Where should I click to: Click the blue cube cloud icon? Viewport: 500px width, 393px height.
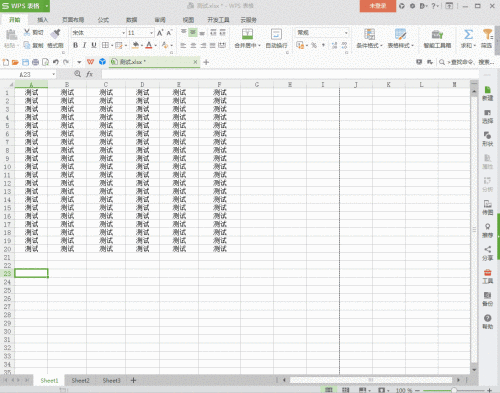[102, 62]
